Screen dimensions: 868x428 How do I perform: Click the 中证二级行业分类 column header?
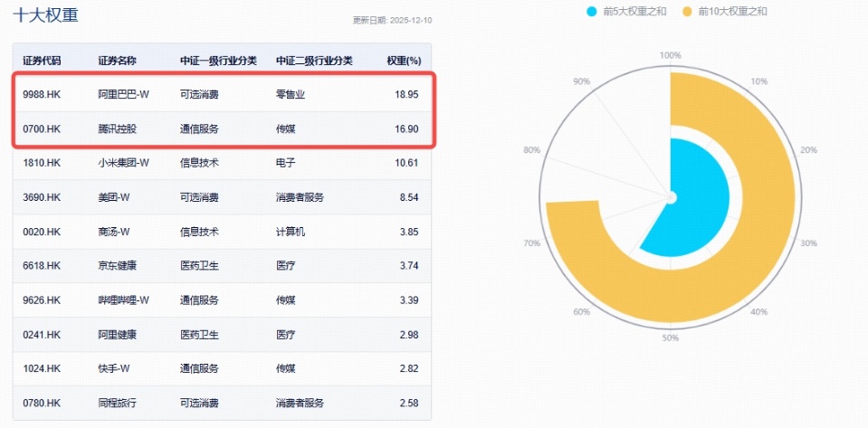pos(313,61)
